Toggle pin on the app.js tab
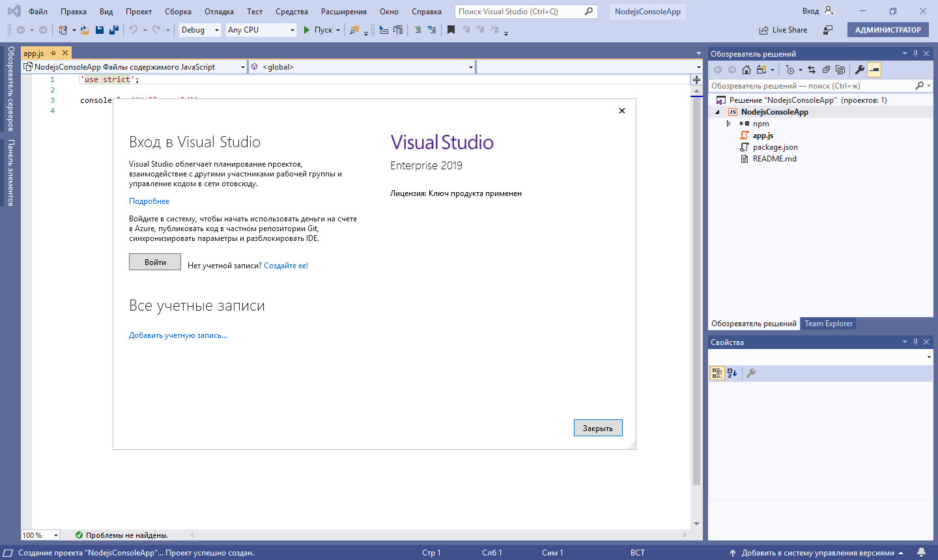This screenshot has height=560, width=938. [53, 53]
